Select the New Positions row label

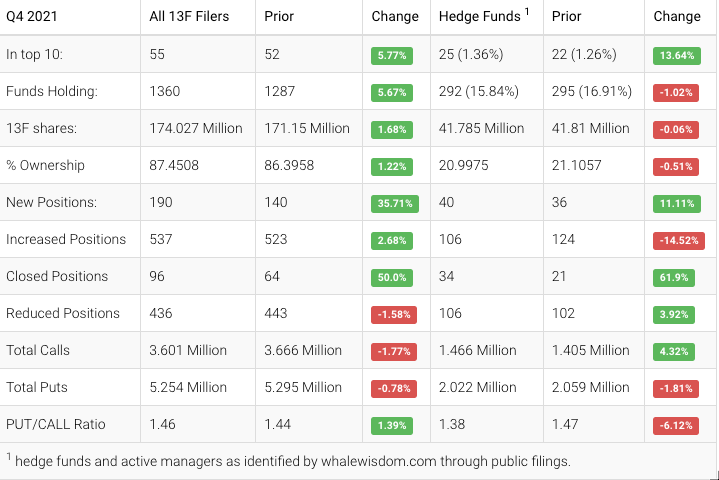pyautogui.click(x=51, y=202)
